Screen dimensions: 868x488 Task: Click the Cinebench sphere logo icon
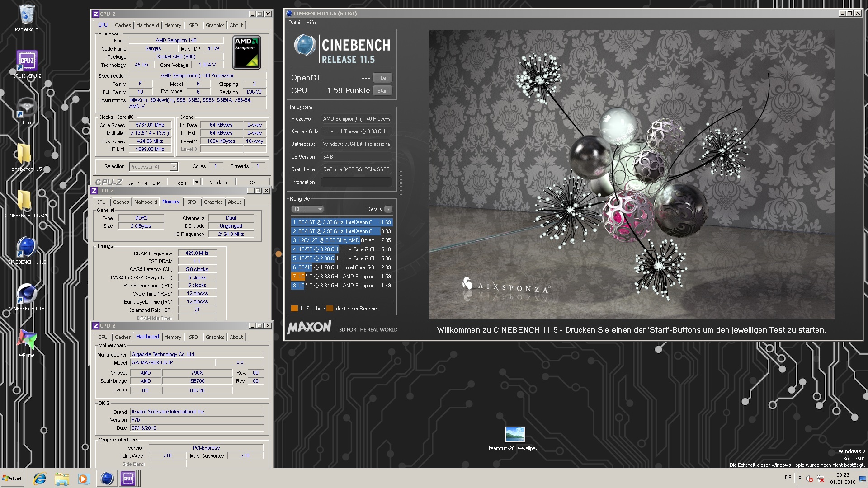click(305, 46)
